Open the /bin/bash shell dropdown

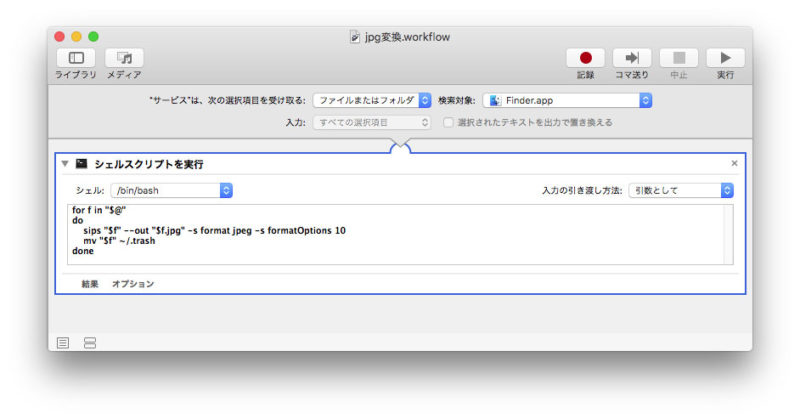[x=171, y=189]
